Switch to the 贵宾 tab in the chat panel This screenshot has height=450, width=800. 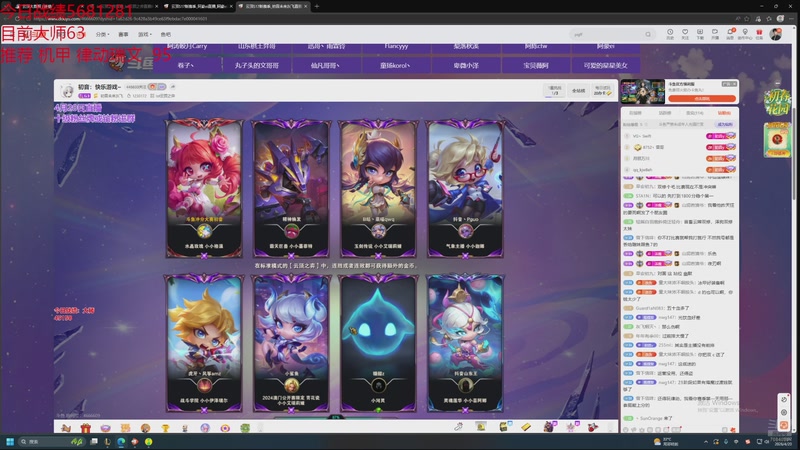coord(694,113)
